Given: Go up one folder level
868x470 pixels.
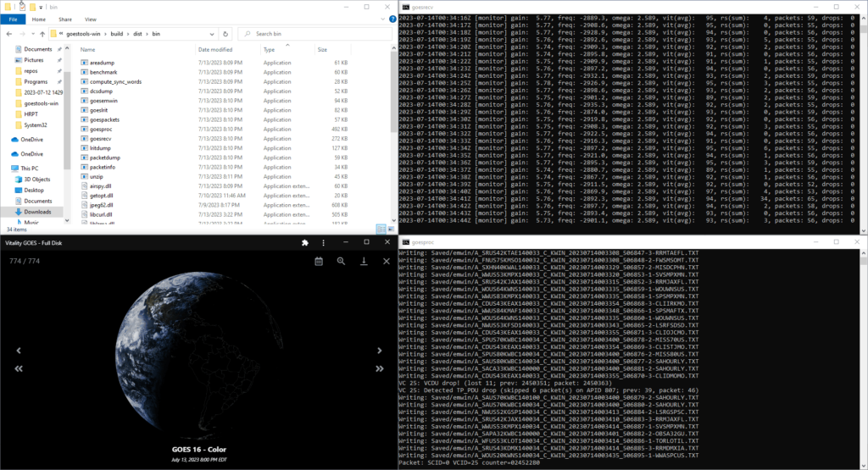Looking at the screenshot, I should [x=42, y=34].
